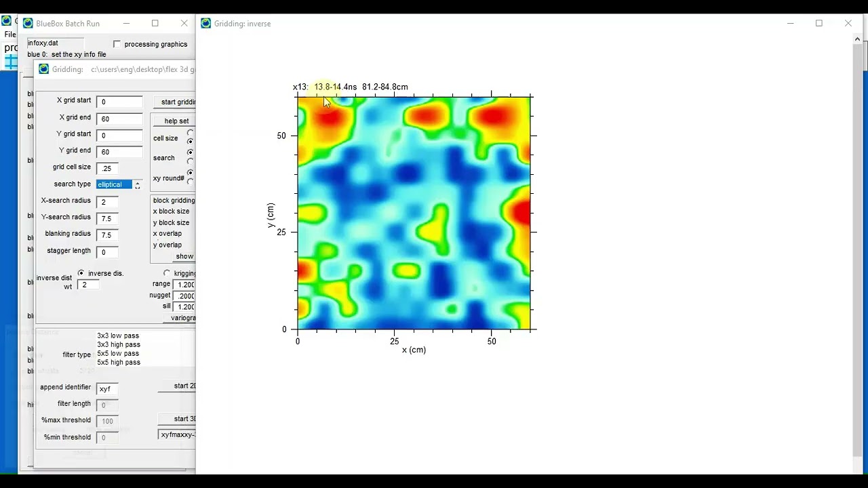868x488 pixels.
Task: Choose the lower xy round# radio option
Action: (191, 182)
